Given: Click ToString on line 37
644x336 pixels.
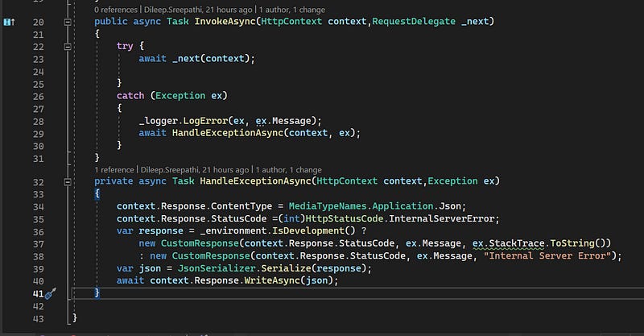Looking at the screenshot, I should coord(572,243).
